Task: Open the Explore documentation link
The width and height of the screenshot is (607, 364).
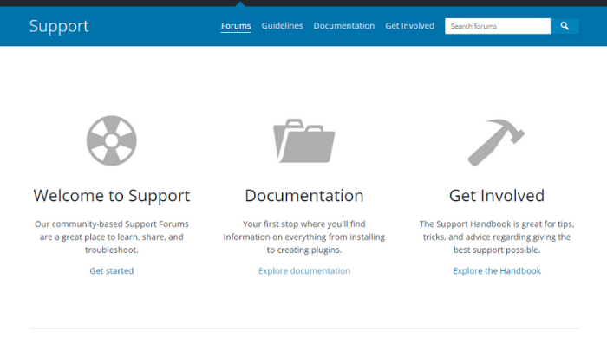Action: (303, 270)
